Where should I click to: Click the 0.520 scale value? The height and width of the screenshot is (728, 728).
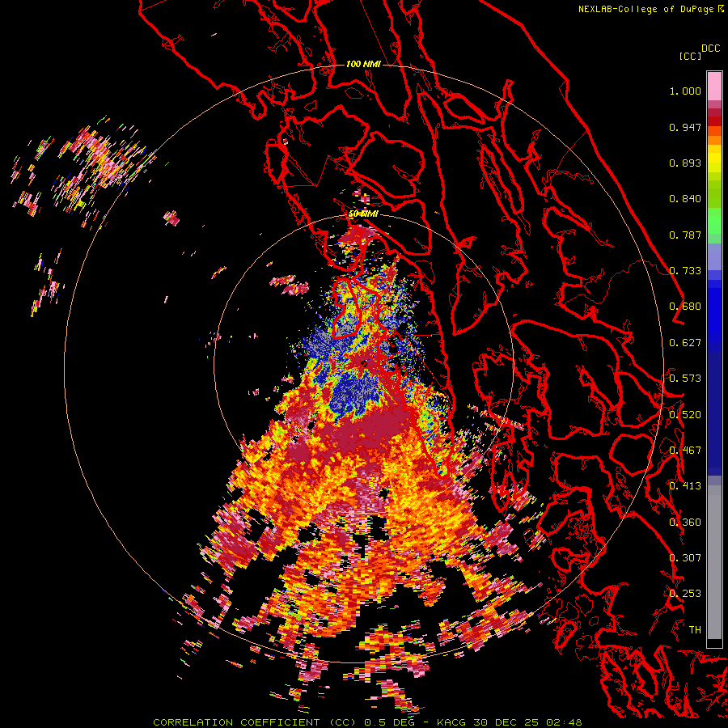click(x=685, y=415)
